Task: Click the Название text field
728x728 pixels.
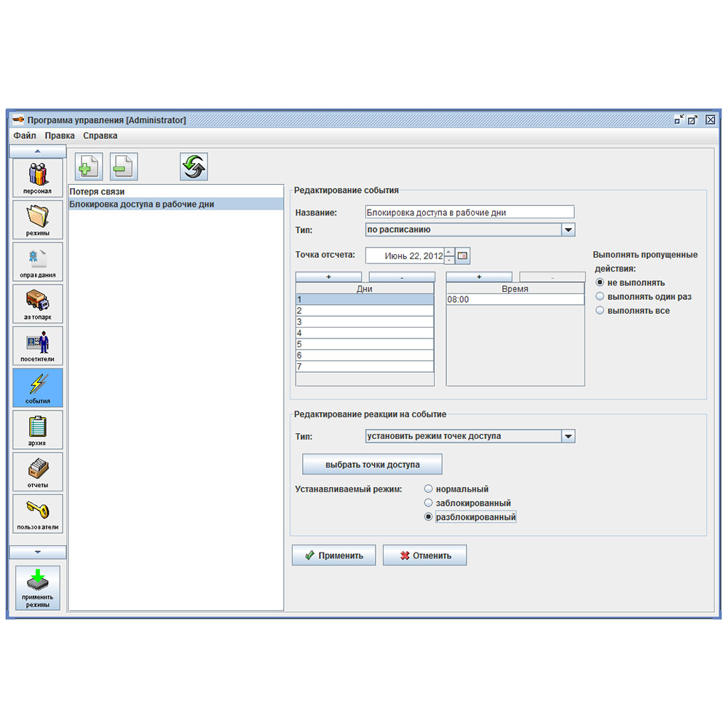Action: point(469,213)
